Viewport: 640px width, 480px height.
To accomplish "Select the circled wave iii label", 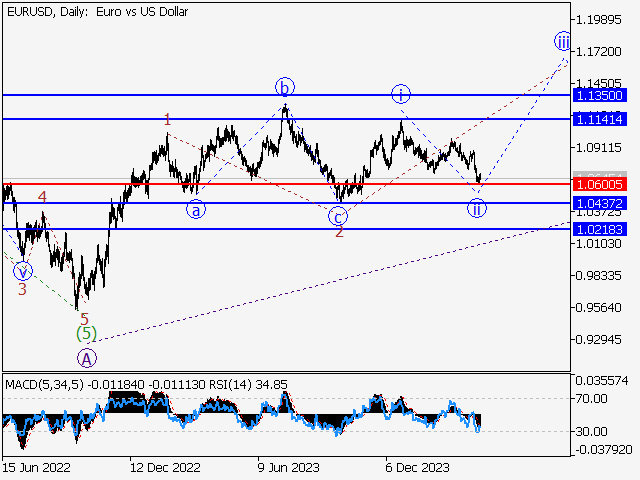I will (563, 41).
